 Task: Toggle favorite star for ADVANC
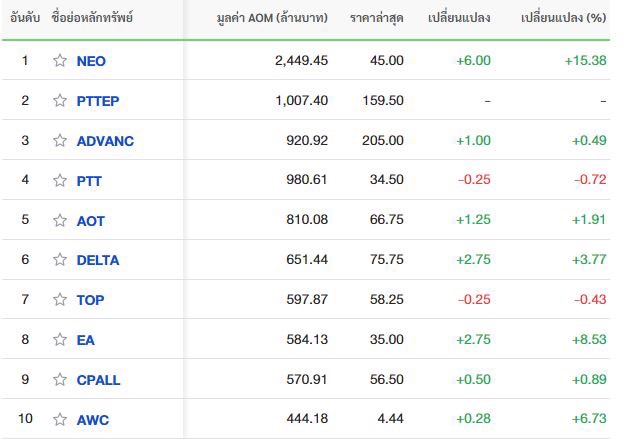pyautogui.click(x=60, y=140)
